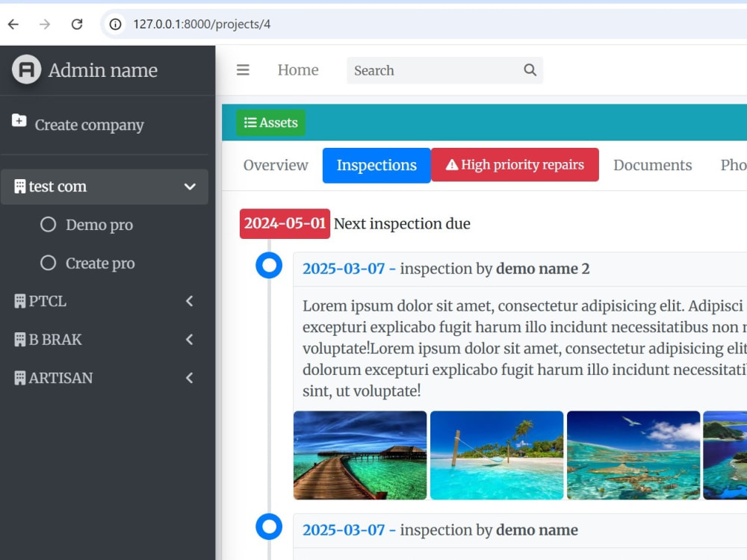Image resolution: width=747 pixels, height=560 pixels.
Task: Click the PTCL building icon
Action: click(20, 302)
